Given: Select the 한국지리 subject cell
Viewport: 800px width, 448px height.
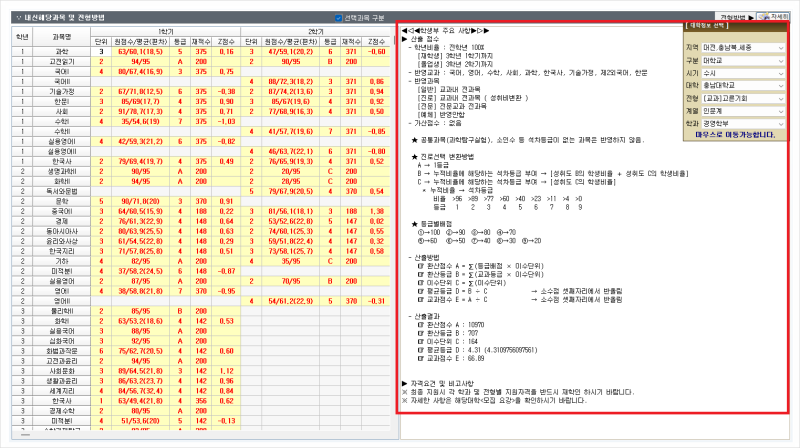Looking at the screenshot, I should (62, 251).
